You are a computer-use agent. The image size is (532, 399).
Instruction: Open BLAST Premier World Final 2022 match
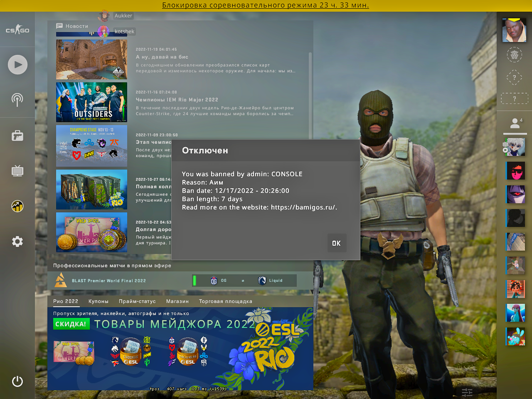tap(109, 281)
